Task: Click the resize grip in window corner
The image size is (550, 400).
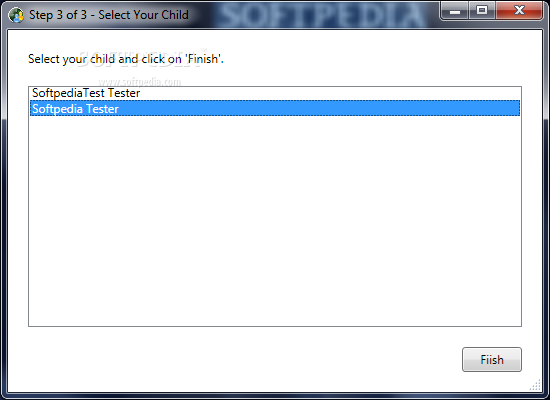Action: click(536, 385)
